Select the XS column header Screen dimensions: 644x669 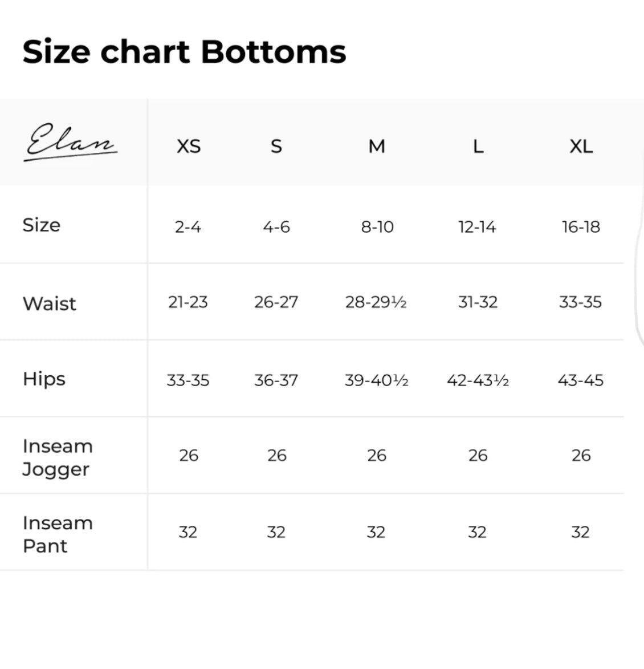(x=189, y=147)
